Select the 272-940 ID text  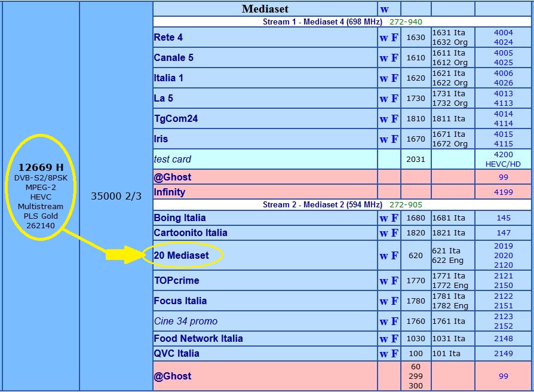[x=406, y=22]
